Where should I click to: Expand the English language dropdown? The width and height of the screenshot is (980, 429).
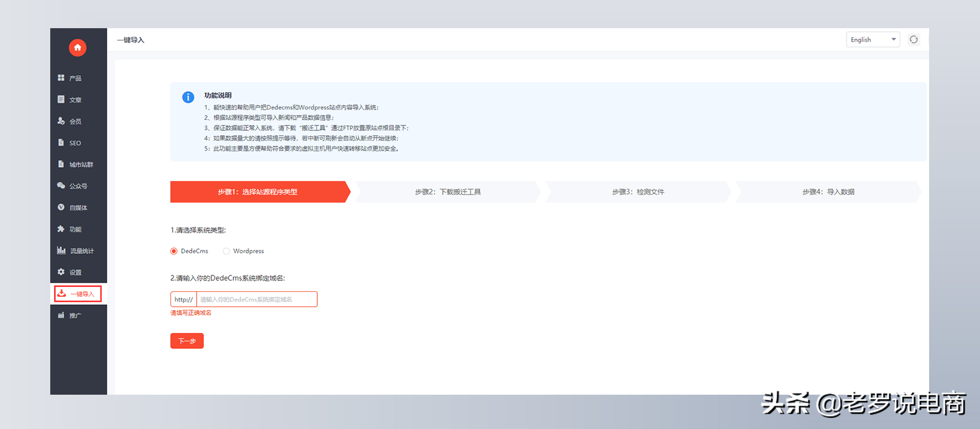click(x=873, y=40)
